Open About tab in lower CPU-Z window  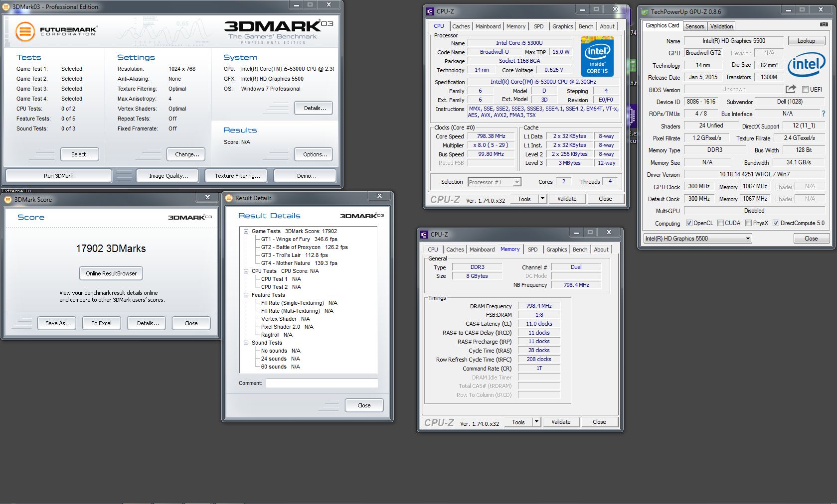coord(601,250)
